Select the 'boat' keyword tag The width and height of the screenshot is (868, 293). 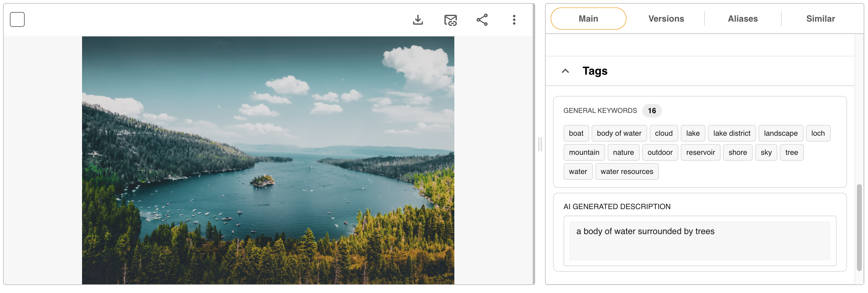pos(576,133)
